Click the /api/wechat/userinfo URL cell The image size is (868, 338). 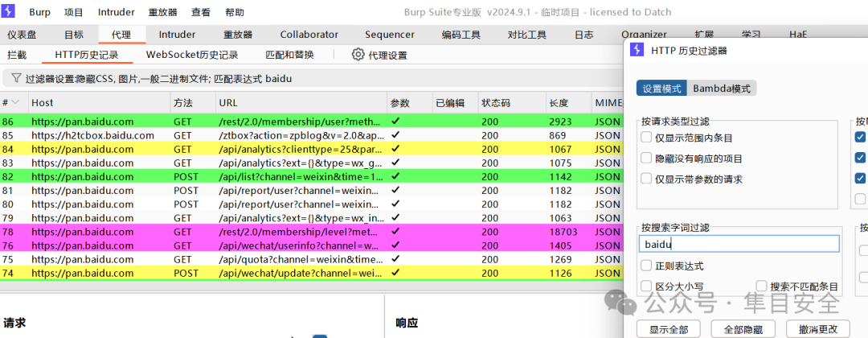coord(300,245)
